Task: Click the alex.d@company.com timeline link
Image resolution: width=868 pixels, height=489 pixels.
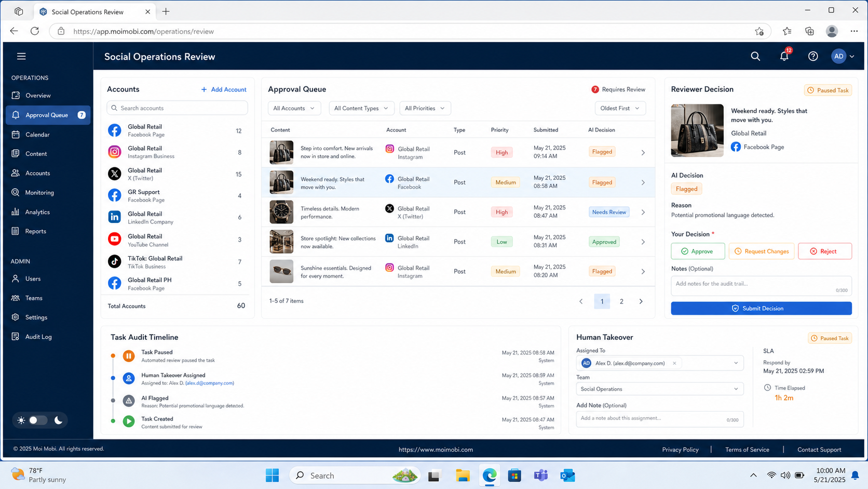Action: click(x=209, y=383)
